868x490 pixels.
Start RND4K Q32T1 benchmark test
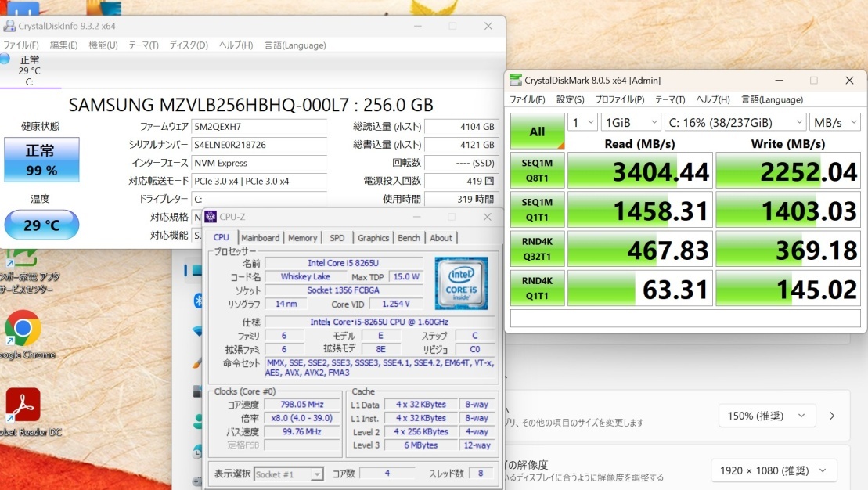coord(537,249)
